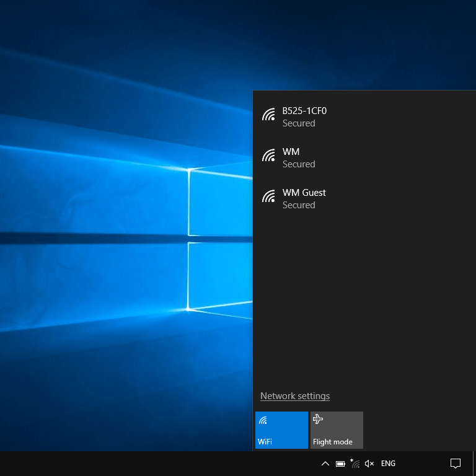Expand the B525-1CF0 network entry by name
The height and width of the screenshot is (476, 476).
click(x=304, y=111)
